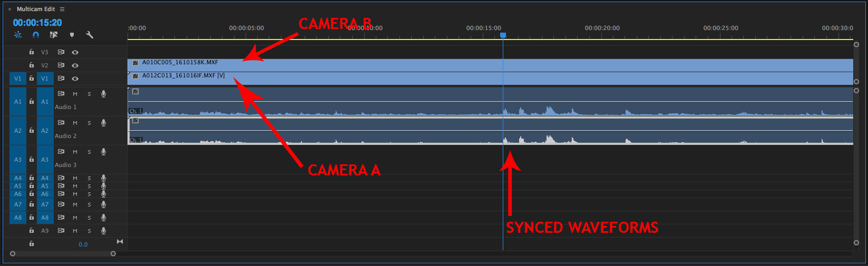Toggle the Linked Selection icon
The image size is (868, 266).
click(x=54, y=35)
